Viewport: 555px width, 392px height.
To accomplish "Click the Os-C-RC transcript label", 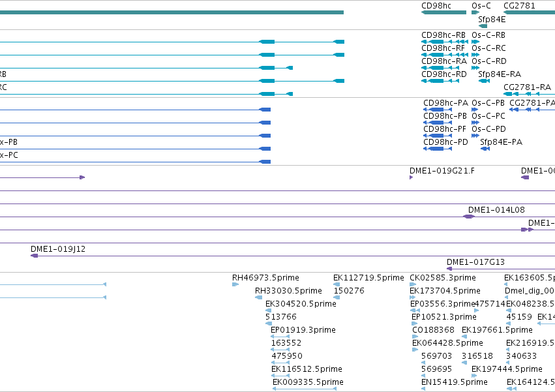I will 489,48.
